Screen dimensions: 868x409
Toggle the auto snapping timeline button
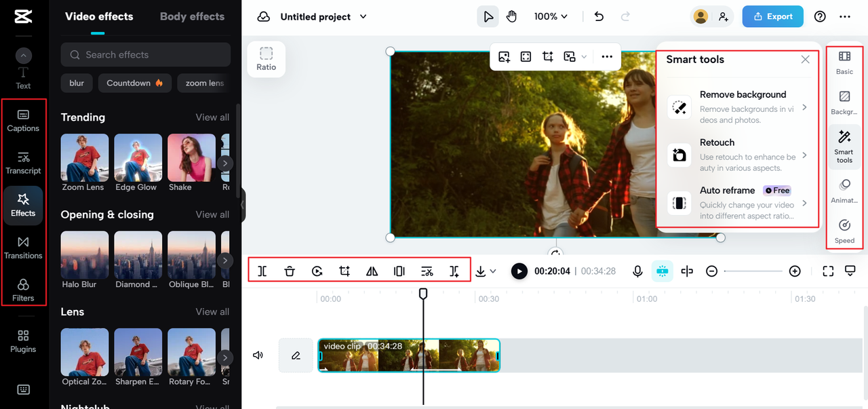(663, 271)
